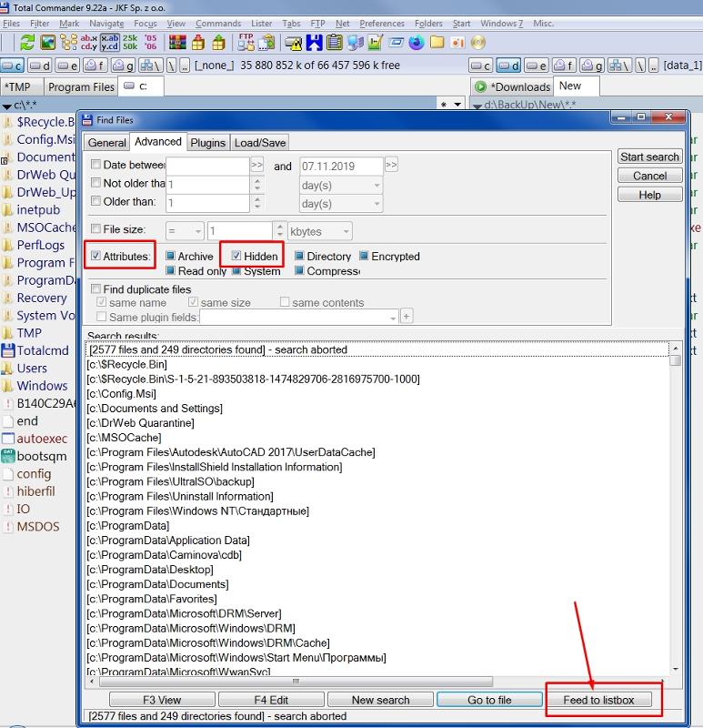Open the Older than day(s) dropdown

pyautogui.click(x=341, y=203)
